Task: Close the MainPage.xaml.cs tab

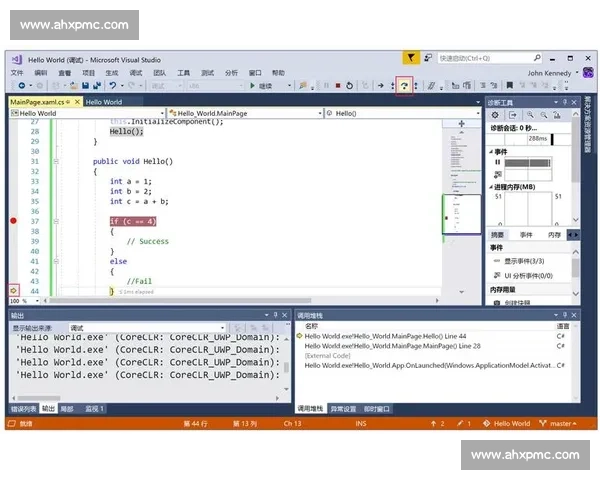Action: 77,102
